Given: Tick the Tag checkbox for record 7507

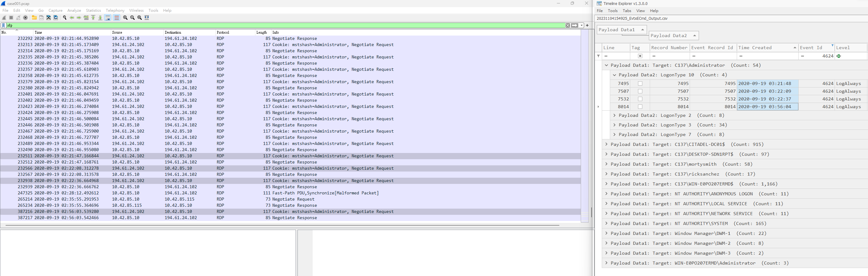Looking at the screenshot, I should (640, 91).
